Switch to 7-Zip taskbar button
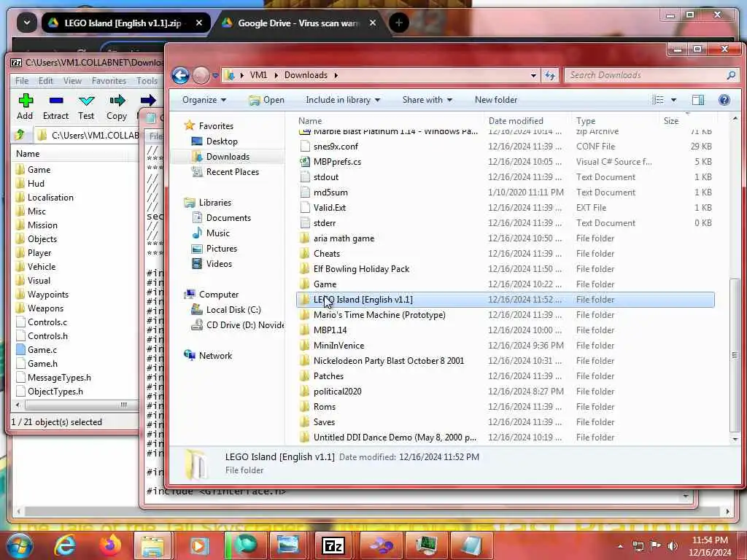This screenshot has height=560, width=747. 333,545
